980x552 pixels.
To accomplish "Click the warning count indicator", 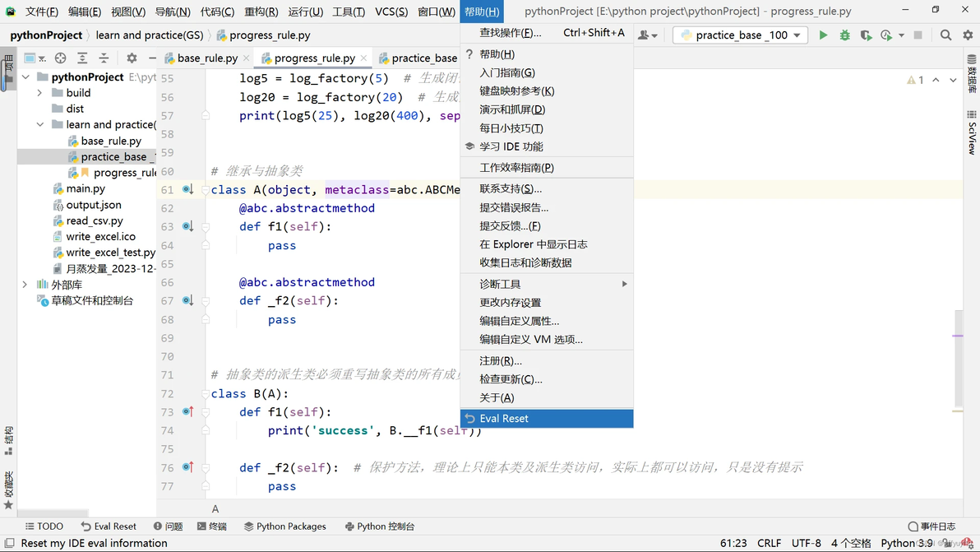I will coord(915,80).
